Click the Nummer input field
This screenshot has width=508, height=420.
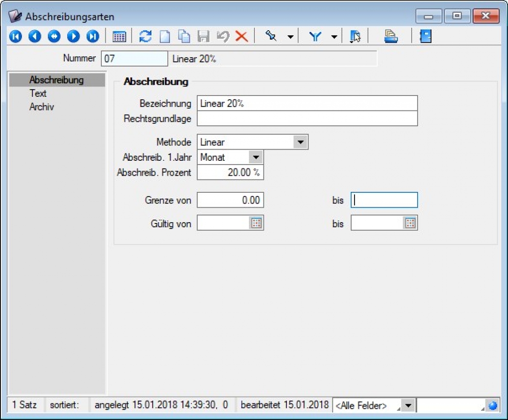click(x=134, y=59)
